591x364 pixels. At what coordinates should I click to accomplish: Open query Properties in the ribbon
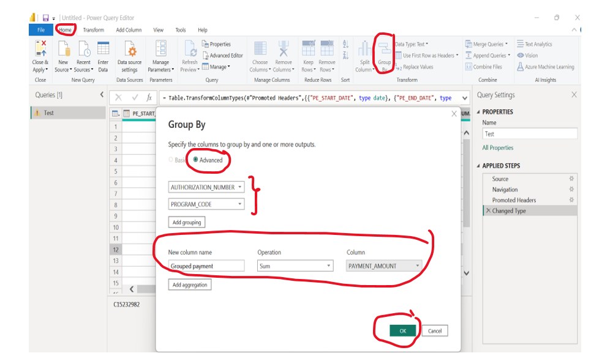tap(216, 44)
